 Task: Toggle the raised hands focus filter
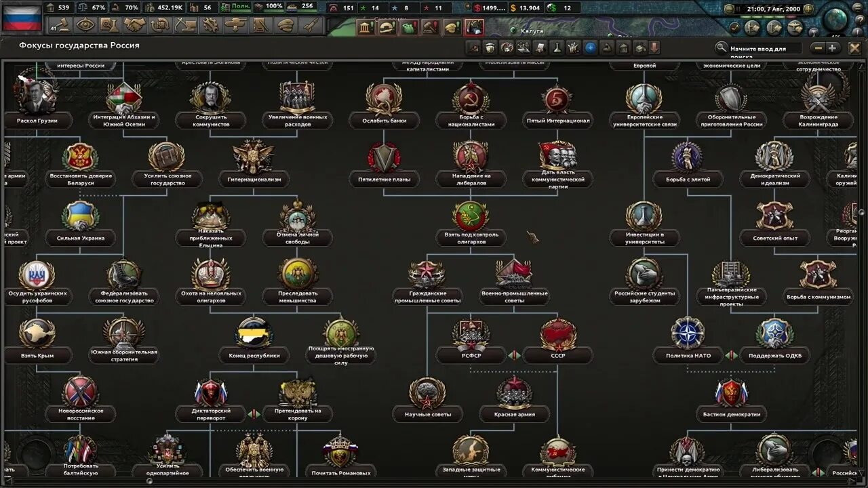[574, 48]
